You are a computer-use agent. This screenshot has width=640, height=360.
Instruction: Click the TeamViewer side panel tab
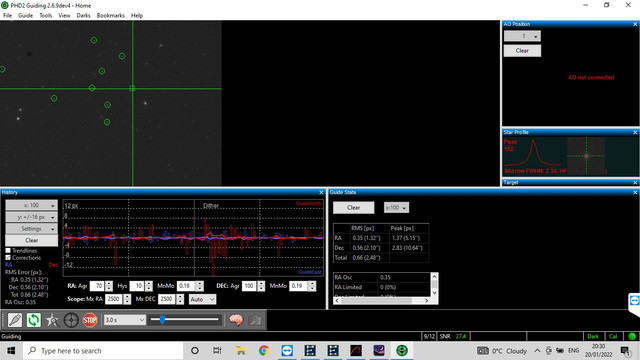coord(634,301)
